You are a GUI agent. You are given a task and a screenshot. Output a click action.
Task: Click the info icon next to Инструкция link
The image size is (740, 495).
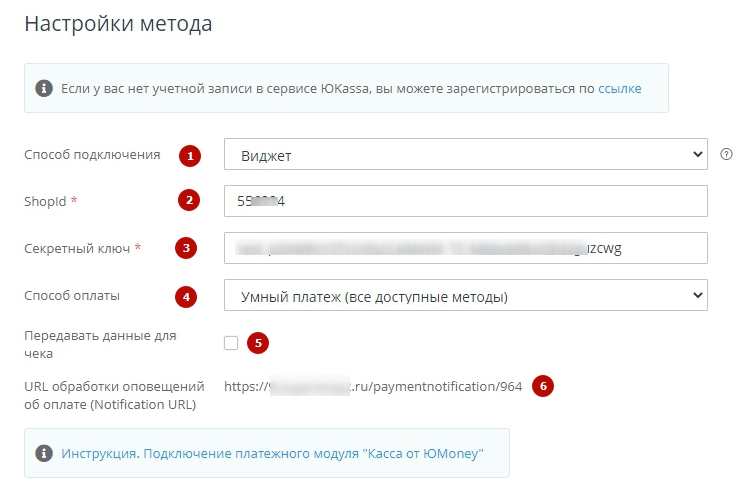[44, 453]
